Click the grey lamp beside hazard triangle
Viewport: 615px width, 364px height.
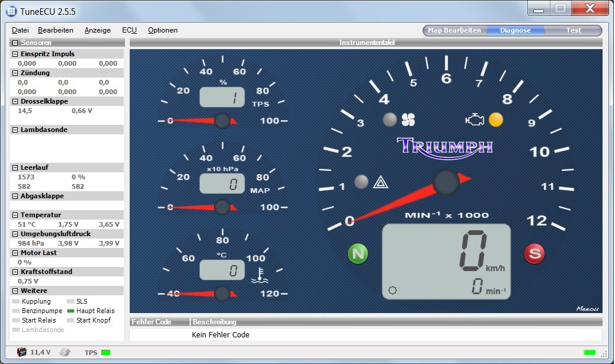pyautogui.click(x=361, y=182)
